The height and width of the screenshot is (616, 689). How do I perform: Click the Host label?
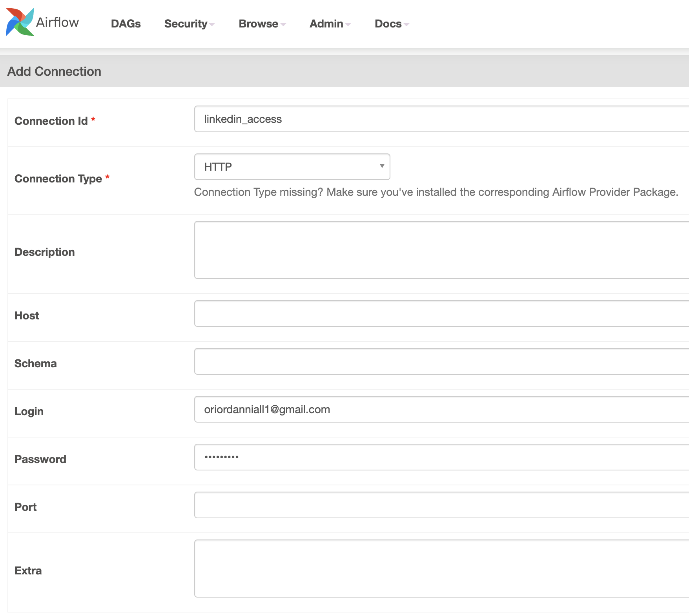27,315
